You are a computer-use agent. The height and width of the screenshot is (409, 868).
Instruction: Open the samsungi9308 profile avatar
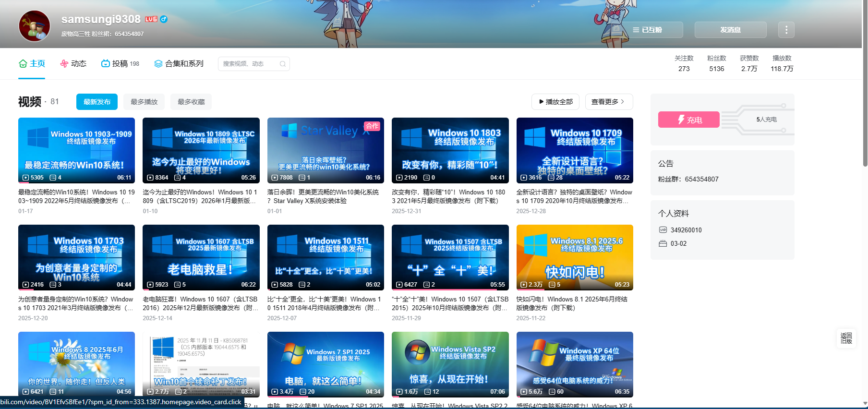(34, 26)
